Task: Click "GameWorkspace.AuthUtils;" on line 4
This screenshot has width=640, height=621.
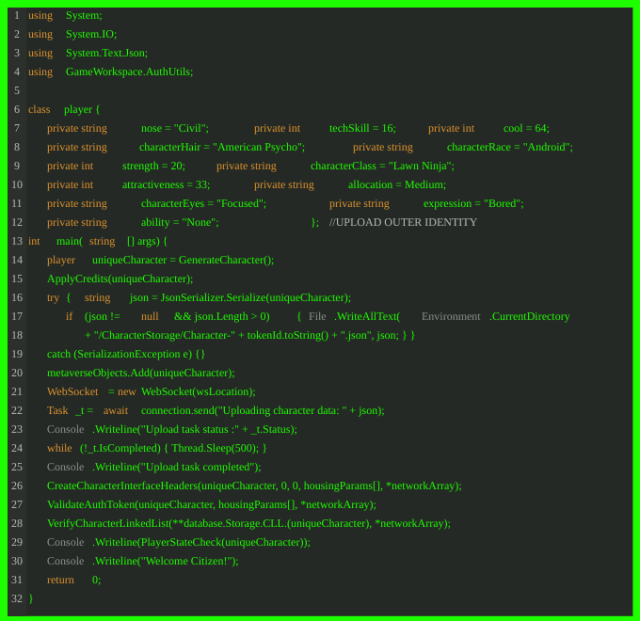Action: [129, 72]
